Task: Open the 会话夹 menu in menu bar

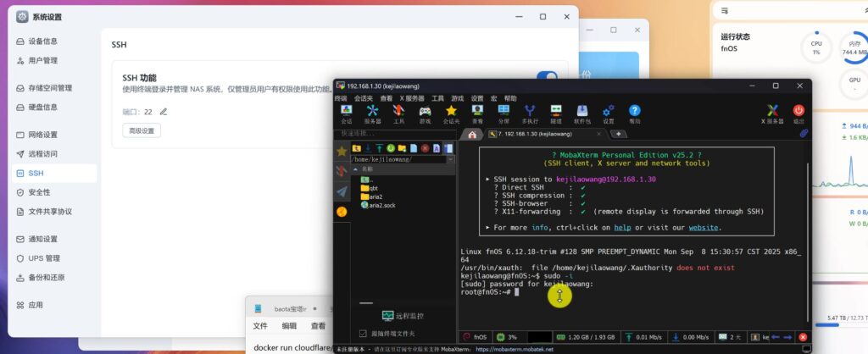Action: click(x=363, y=98)
